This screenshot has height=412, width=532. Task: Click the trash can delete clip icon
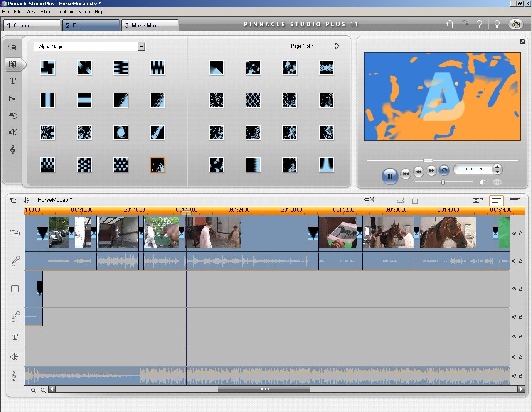[x=415, y=200]
